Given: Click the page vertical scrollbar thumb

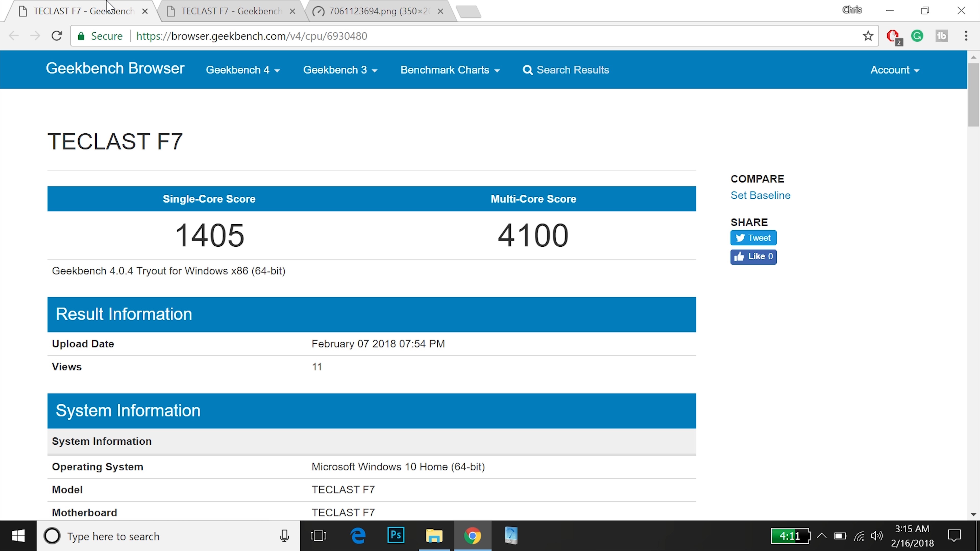Looking at the screenshot, I should [x=974, y=95].
